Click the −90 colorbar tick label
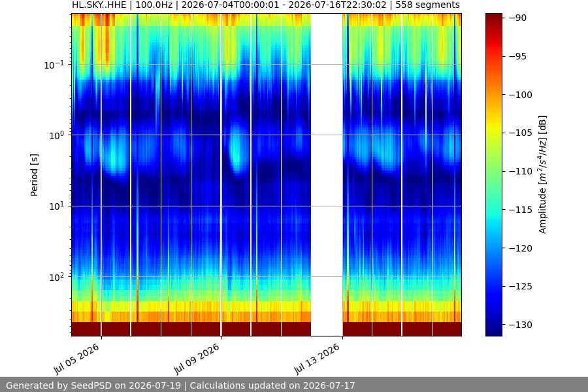This screenshot has height=392, width=588. (518, 18)
